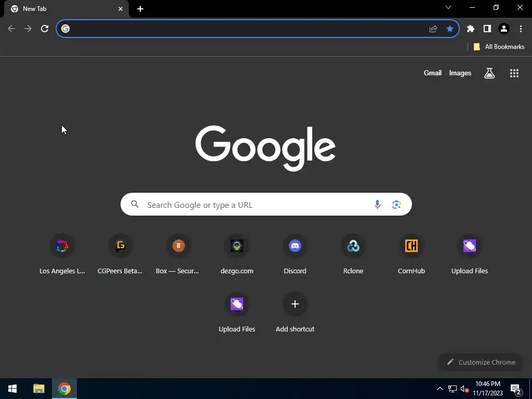The height and width of the screenshot is (399, 532).
Task: Close the New Tab tab
Action: (x=121, y=9)
